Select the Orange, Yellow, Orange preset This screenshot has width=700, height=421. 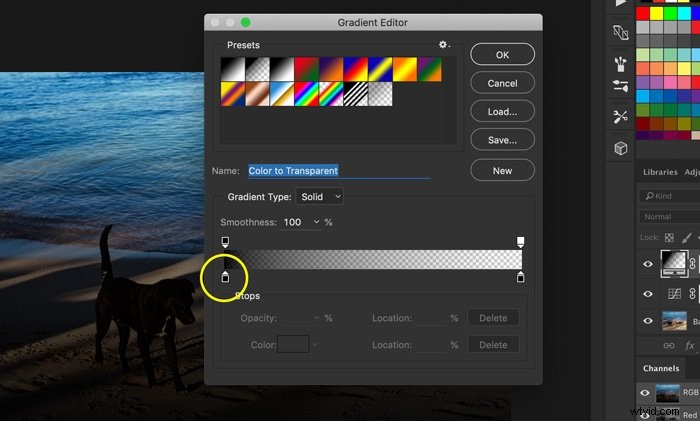[x=405, y=69]
